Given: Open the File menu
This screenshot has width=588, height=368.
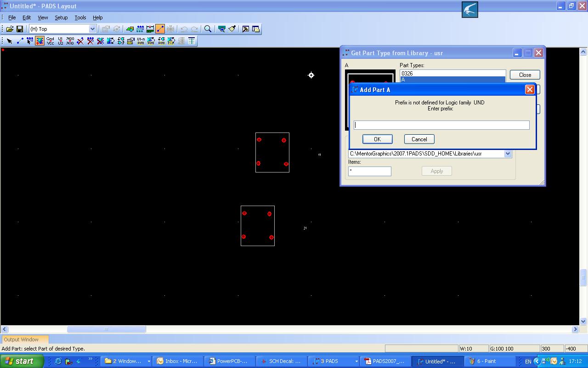Looking at the screenshot, I should [12, 17].
